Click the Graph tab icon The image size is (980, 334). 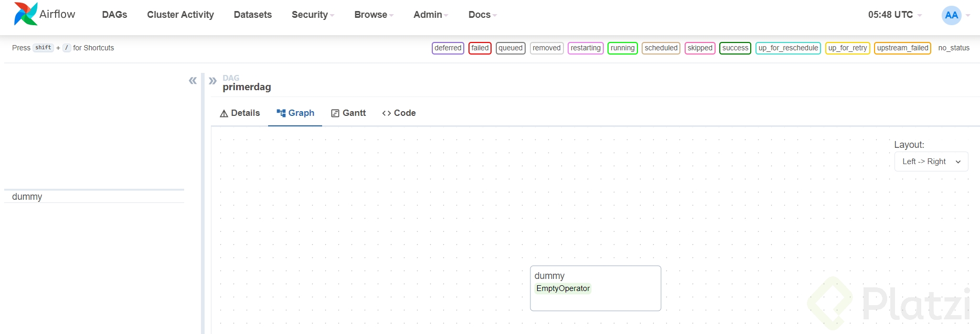(x=281, y=113)
